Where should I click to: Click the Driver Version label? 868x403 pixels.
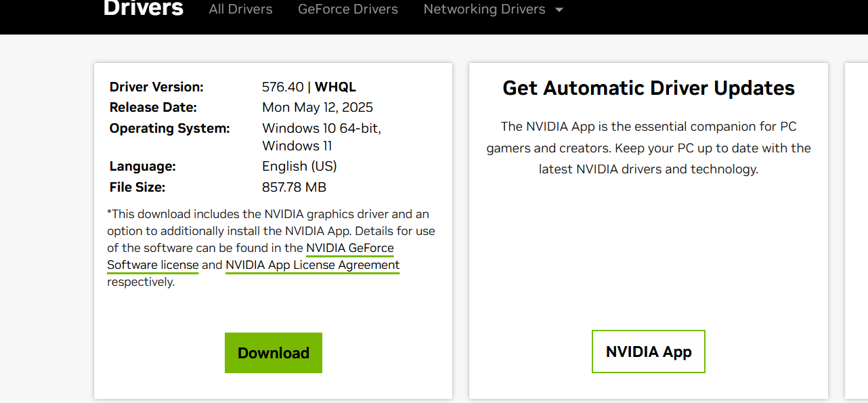pos(156,87)
